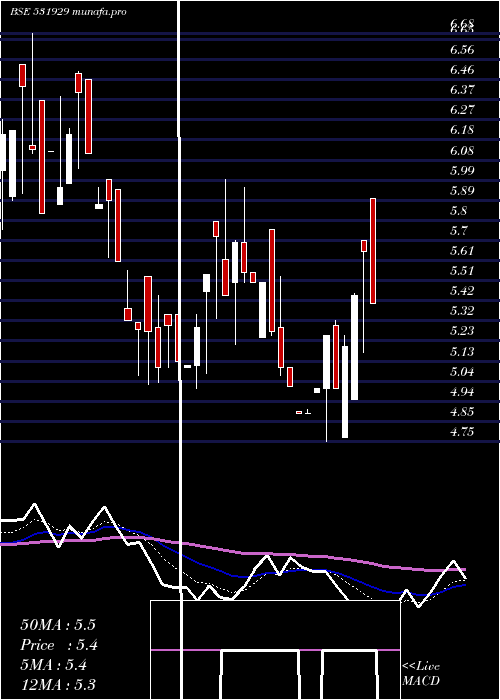
Task: Click the 6.08 price axis label
Action: click(x=462, y=150)
